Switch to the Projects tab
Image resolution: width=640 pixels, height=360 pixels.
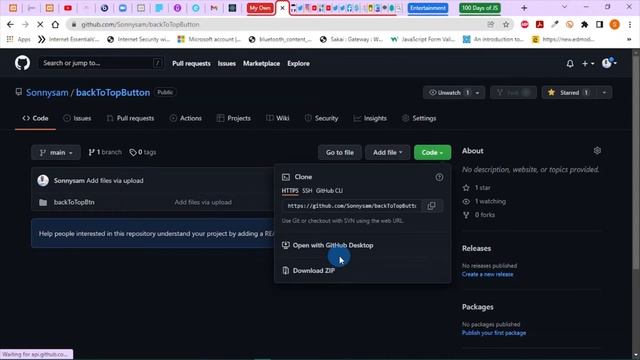pos(233,118)
